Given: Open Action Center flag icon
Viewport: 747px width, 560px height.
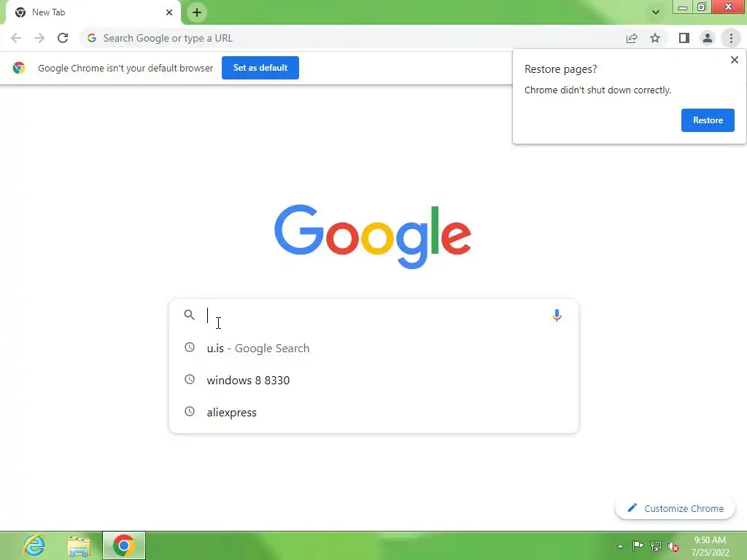Looking at the screenshot, I should pyautogui.click(x=638, y=545).
